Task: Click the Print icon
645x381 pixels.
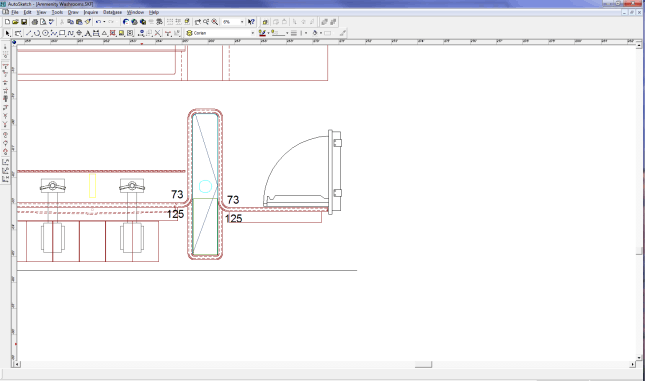Action: point(35,22)
